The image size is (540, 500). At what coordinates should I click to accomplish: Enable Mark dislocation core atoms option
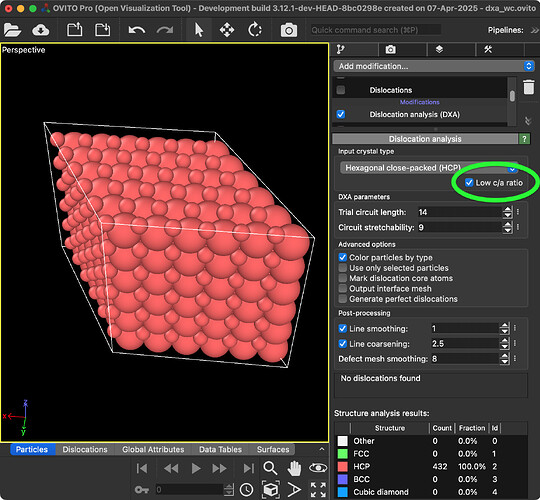click(x=342, y=278)
